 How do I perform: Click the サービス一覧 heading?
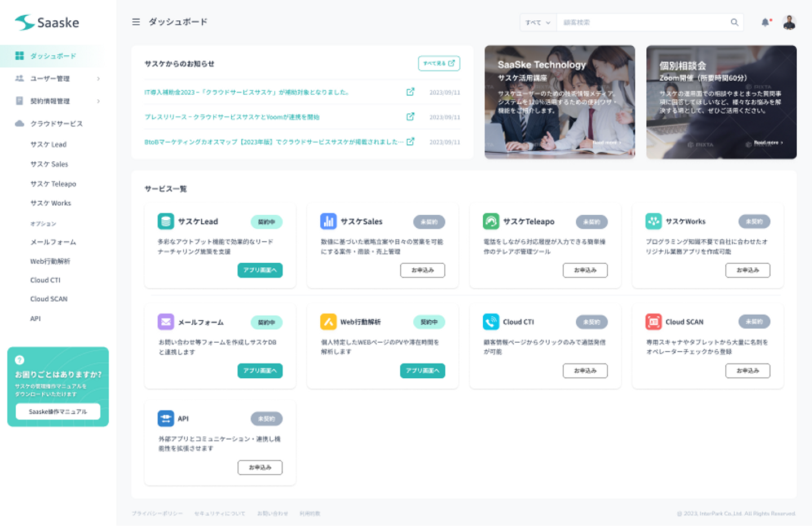coord(166,189)
